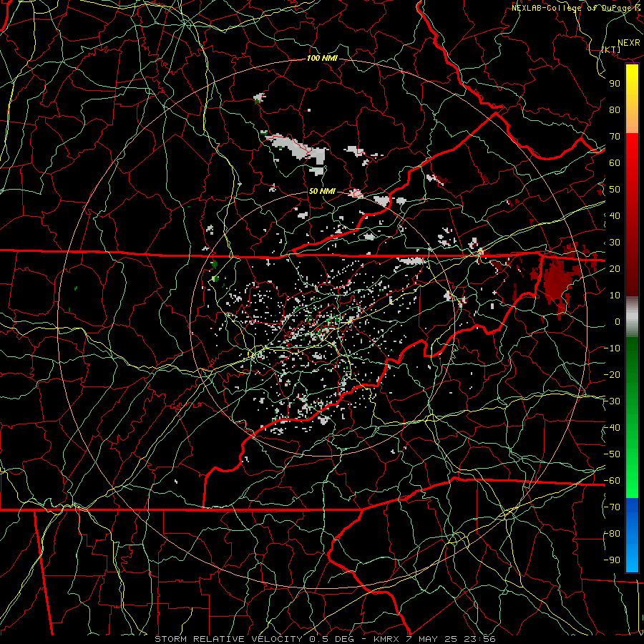The width and height of the screenshot is (644, 644).
Task: Click the -20 value on velocity legend
Action: [612, 374]
